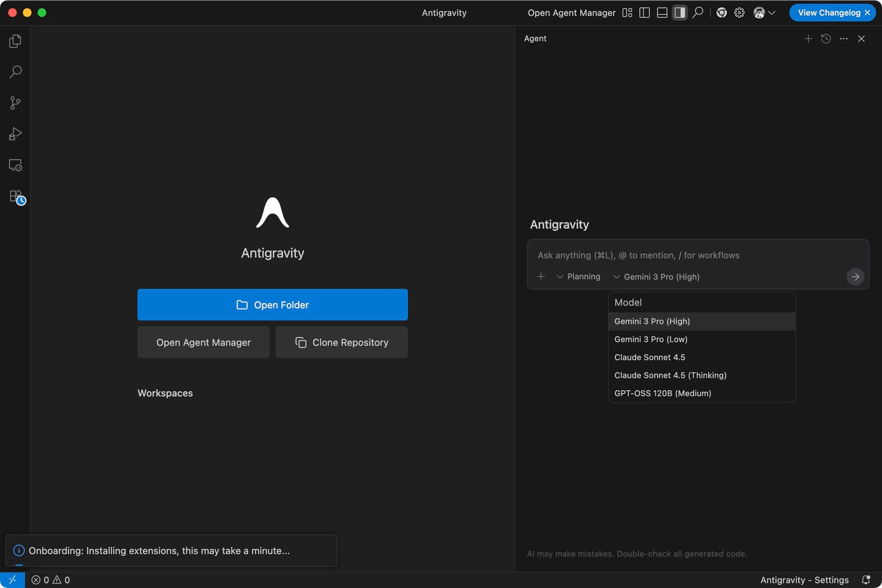This screenshot has width=882, height=588.
Task: Open the Explorer icon in left sidebar
Action: (x=14, y=40)
